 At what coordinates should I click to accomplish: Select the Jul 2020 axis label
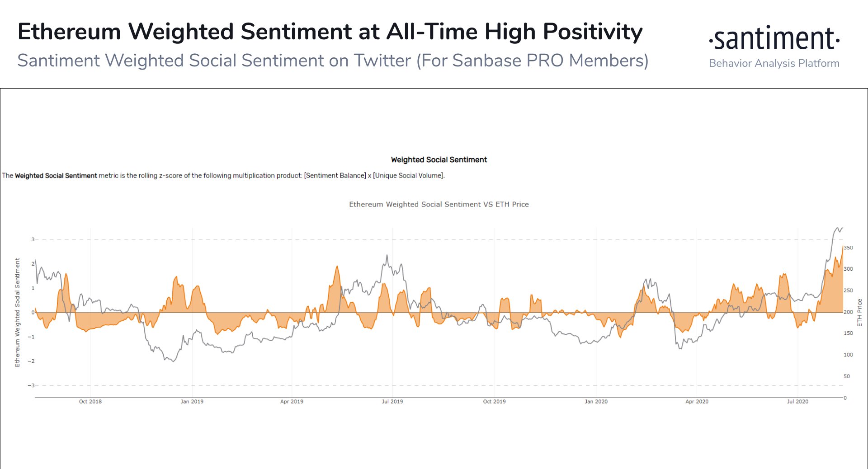coord(797,401)
